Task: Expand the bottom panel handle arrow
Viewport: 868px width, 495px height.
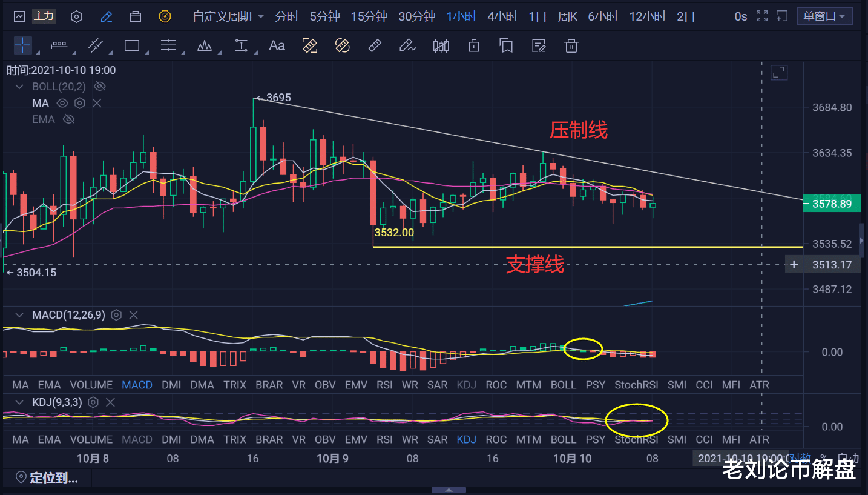Action: [x=449, y=490]
